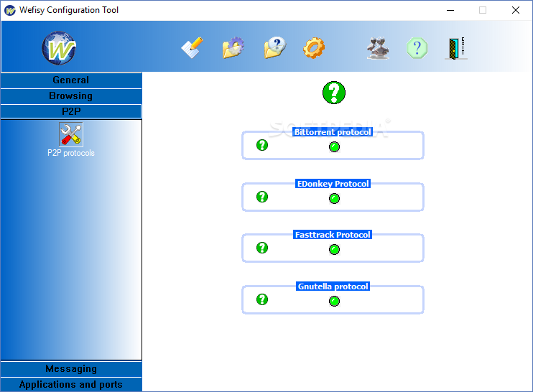Click the Bittorrent protocol group title

(x=333, y=132)
